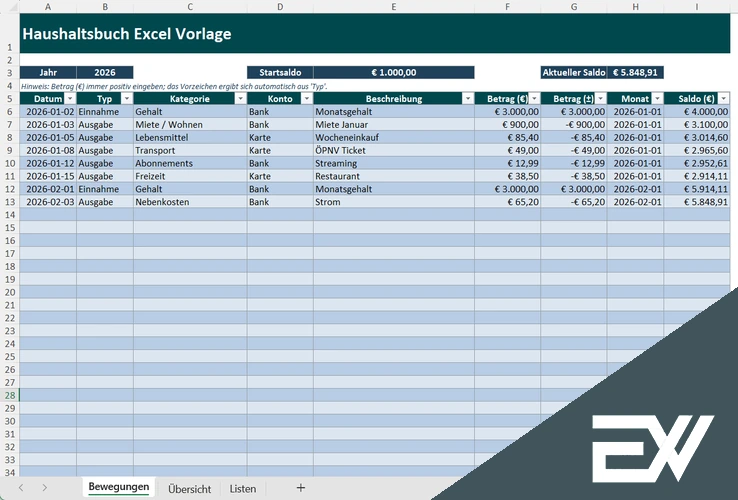This screenshot has width=738, height=500.
Task: Select the Strom description cell
Action: click(x=393, y=202)
